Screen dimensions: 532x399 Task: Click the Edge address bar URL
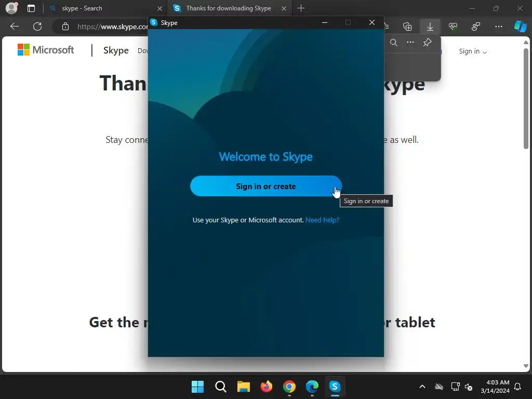pyautogui.click(x=112, y=26)
